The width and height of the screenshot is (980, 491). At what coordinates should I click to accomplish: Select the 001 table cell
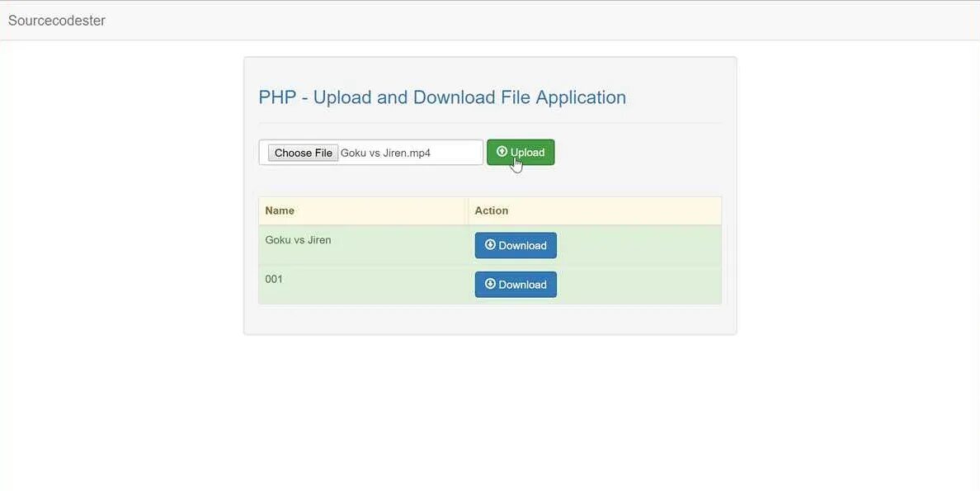pyautogui.click(x=363, y=285)
